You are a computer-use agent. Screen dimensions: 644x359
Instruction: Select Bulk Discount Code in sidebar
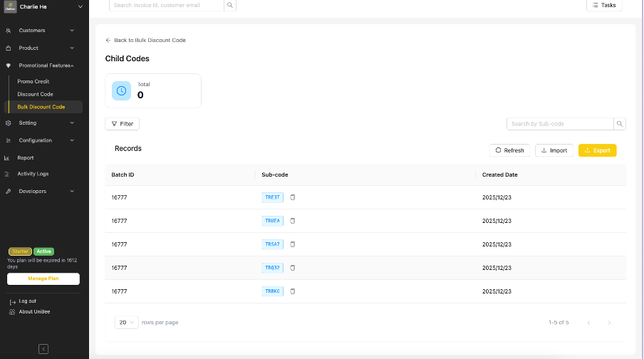pyautogui.click(x=45, y=107)
